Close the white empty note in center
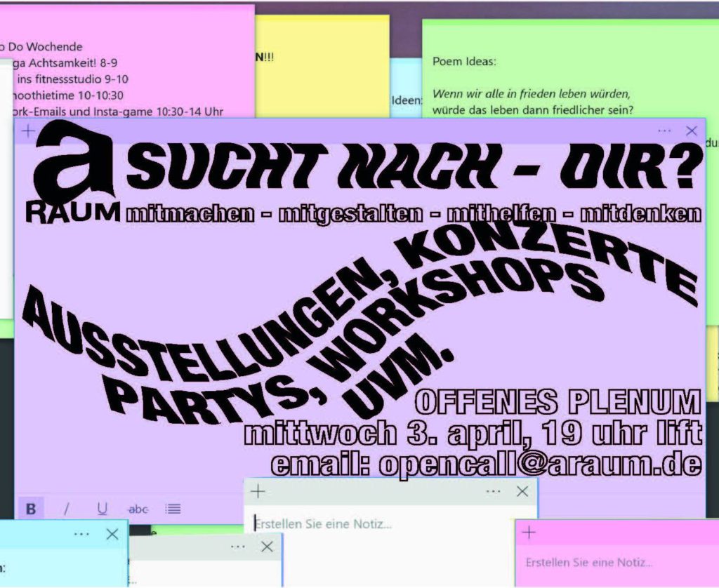 click(522, 491)
